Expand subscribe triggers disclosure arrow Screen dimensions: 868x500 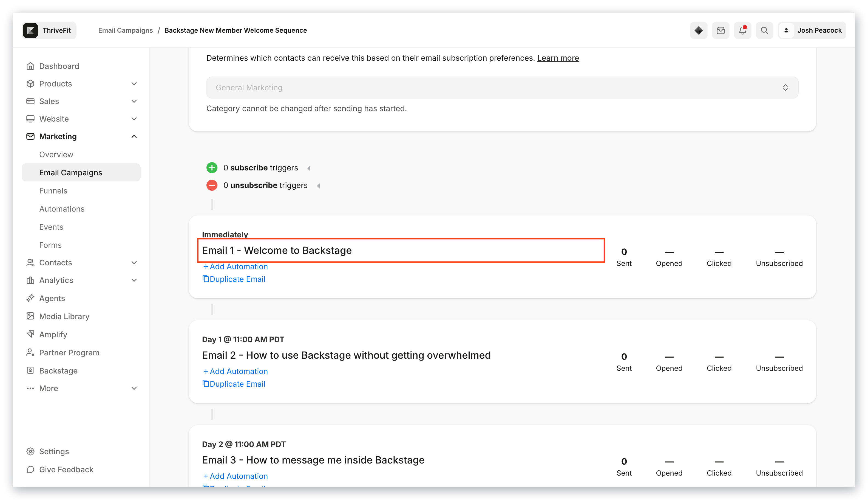tap(309, 168)
